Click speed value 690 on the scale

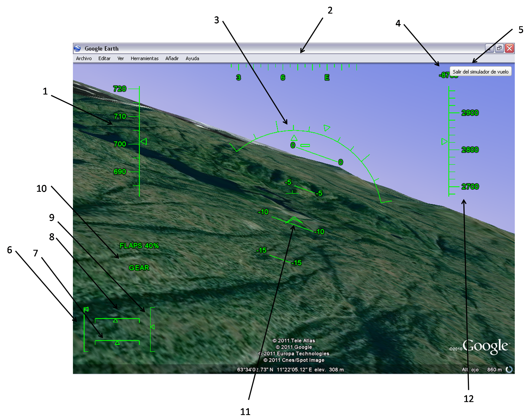(120, 172)
